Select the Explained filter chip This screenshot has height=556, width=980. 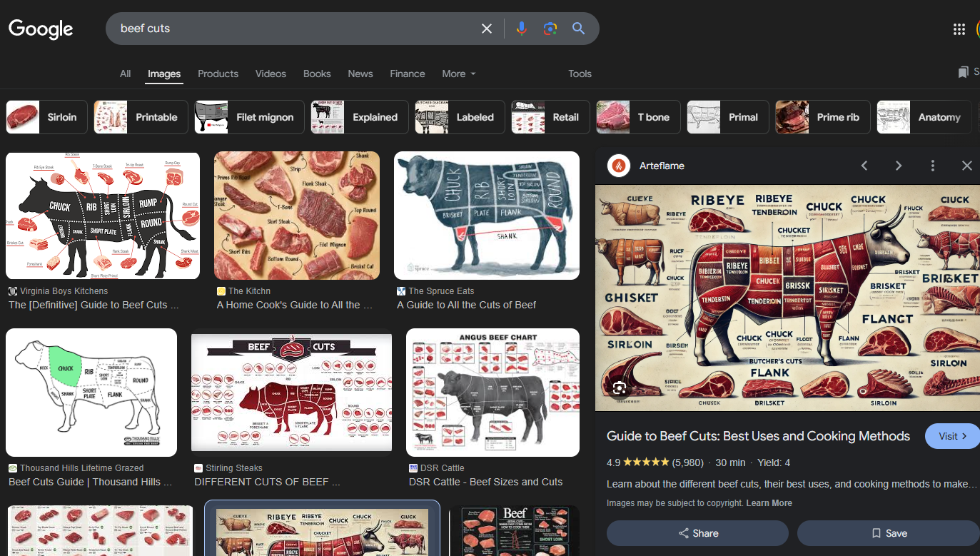[x=360, y=117]
